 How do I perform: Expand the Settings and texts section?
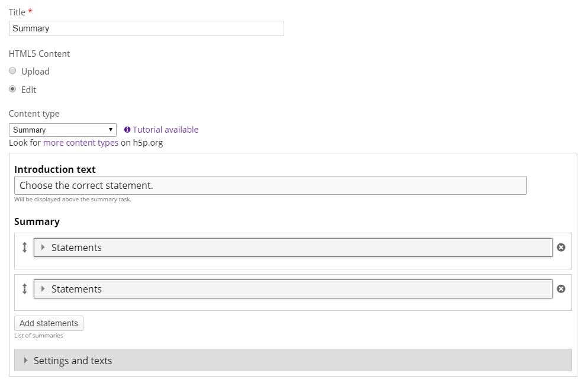293,361
